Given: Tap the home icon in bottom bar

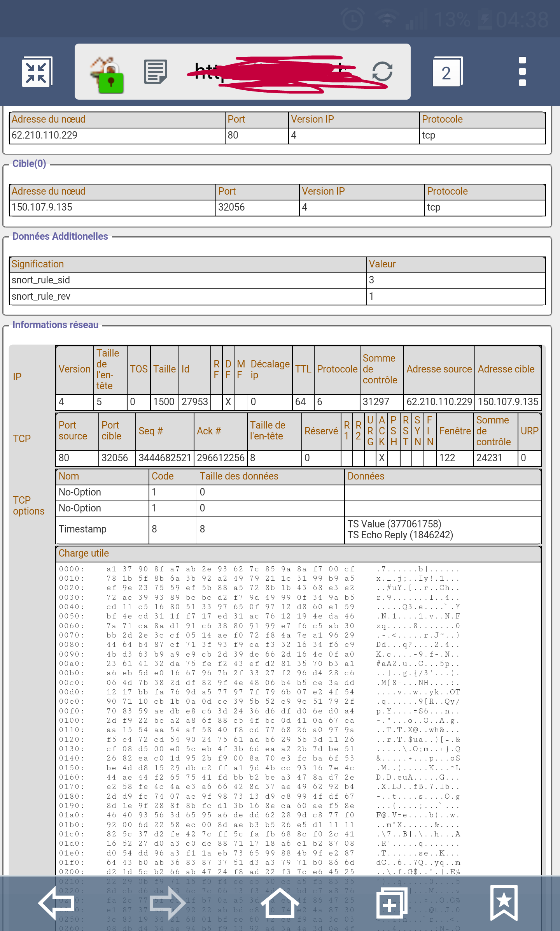Looking at the screenshot, I should tap(280, 902).
